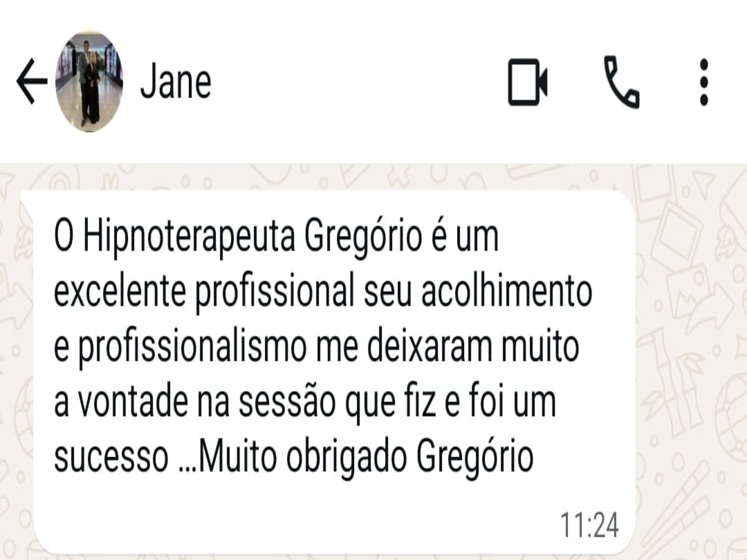Click the word sessão in the message

point(287,402)
